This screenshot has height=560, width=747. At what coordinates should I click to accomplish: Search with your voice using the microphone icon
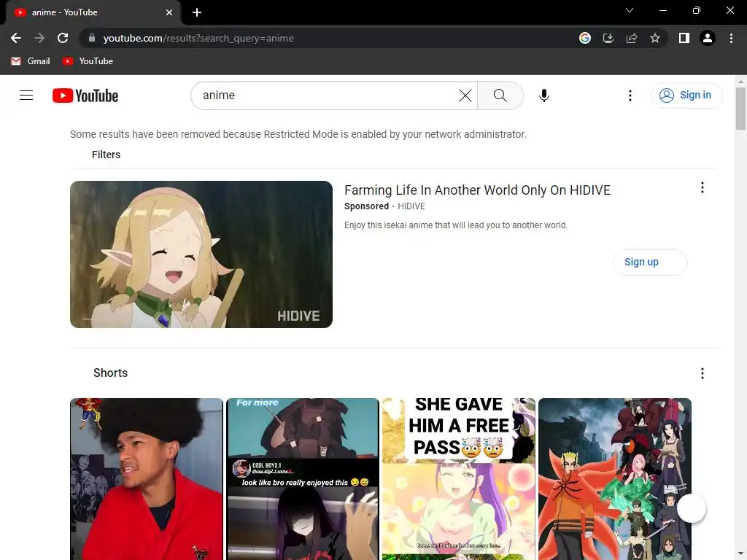click(544, 96)
